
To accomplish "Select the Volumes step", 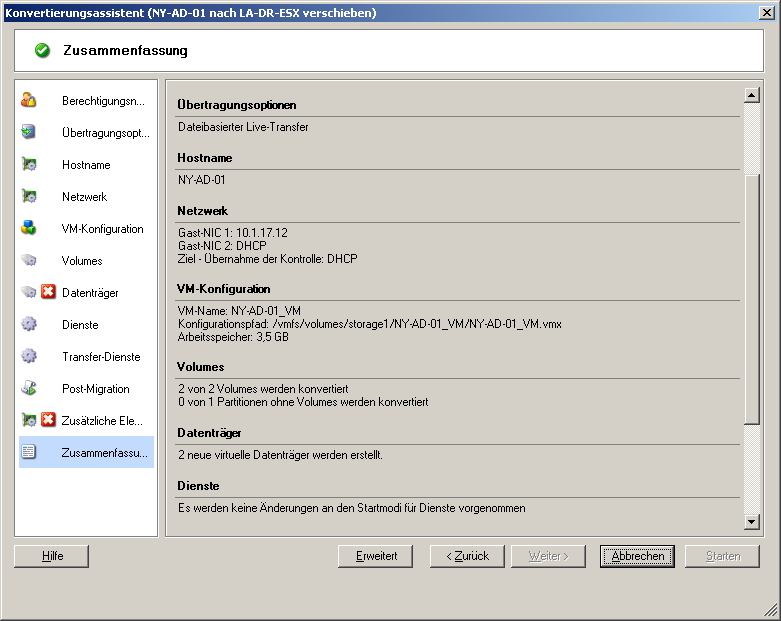I will click(86, 260).
